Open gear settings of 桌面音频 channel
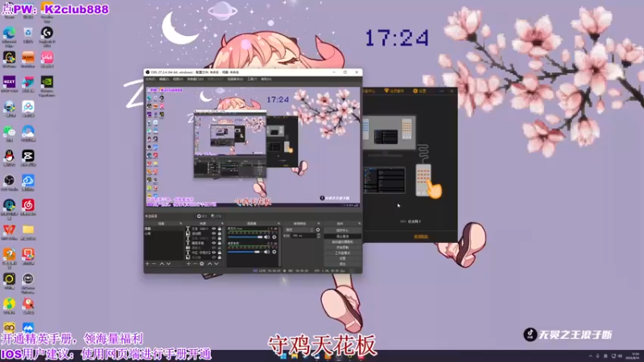Image resolution: width=644 pixels, height=362 pixels. tap(274, 252)
